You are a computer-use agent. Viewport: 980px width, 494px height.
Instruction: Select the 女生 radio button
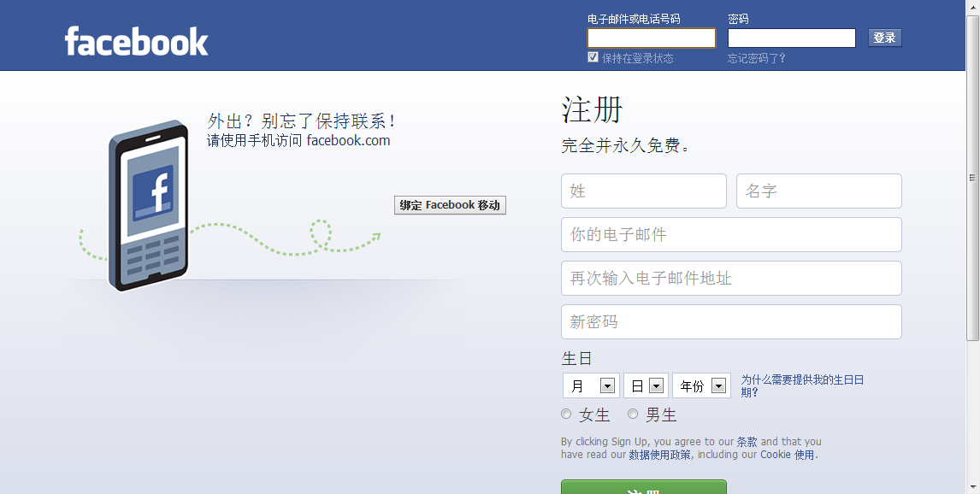566,414
